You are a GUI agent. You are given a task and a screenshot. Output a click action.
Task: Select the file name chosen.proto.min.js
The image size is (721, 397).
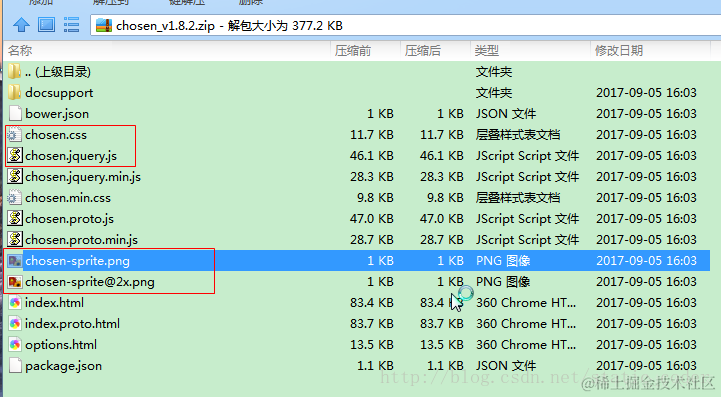pos(81,240)
